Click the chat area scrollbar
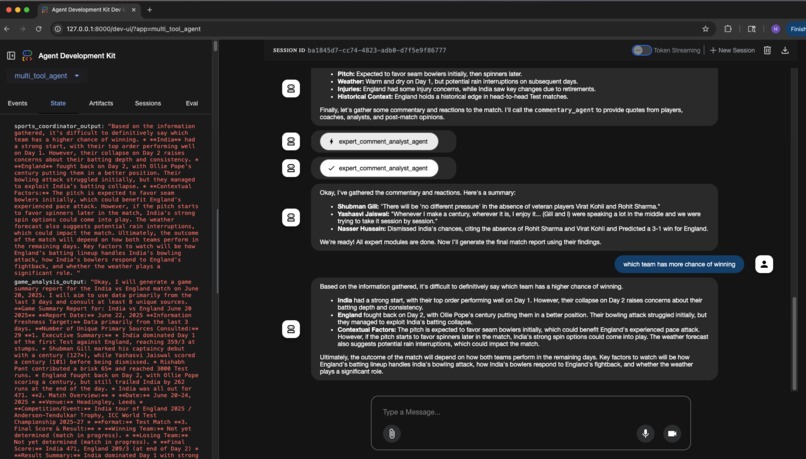The width and height of the screenshot is (806, 459). pyautogui.click(x=796, y=343)
